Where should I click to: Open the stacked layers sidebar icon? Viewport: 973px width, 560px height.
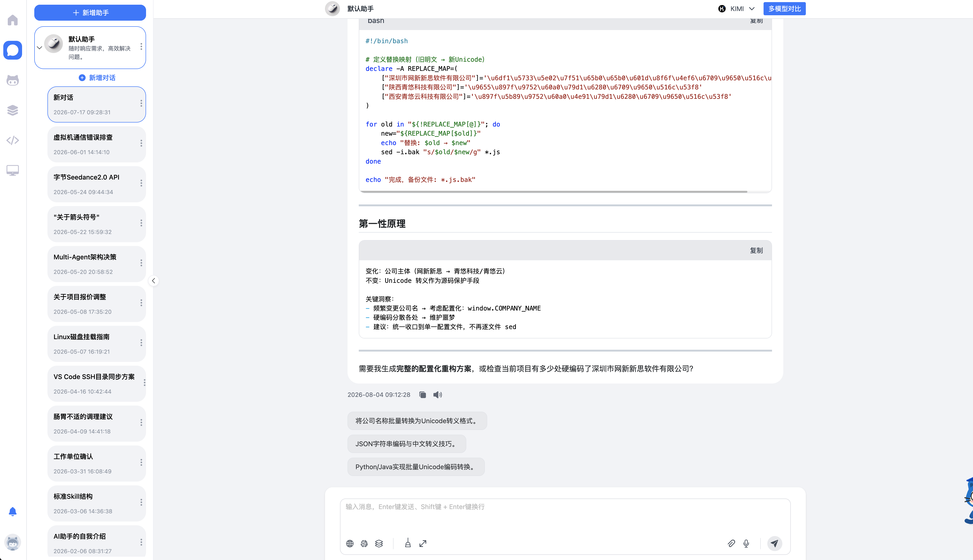13,110
